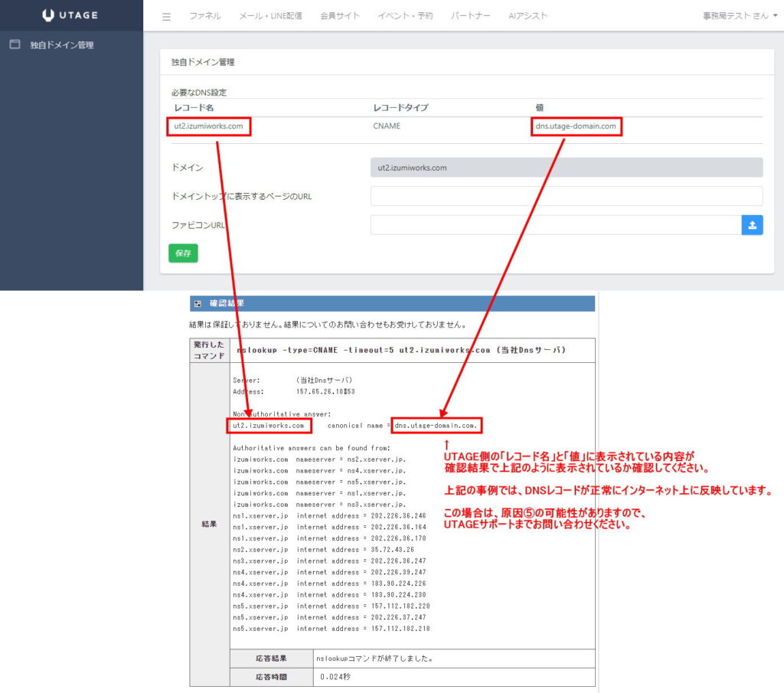The height and width of the screenshot is (693, 784).
Task: Click the ut2.izumiworks.com record name in DNS table
Action: click(209, 126)
